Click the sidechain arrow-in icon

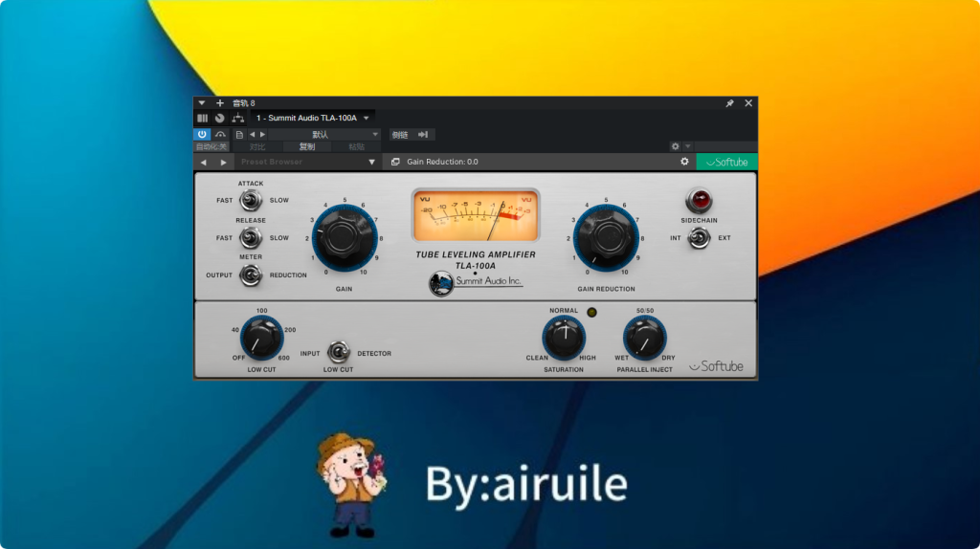[x=423, y=134]
